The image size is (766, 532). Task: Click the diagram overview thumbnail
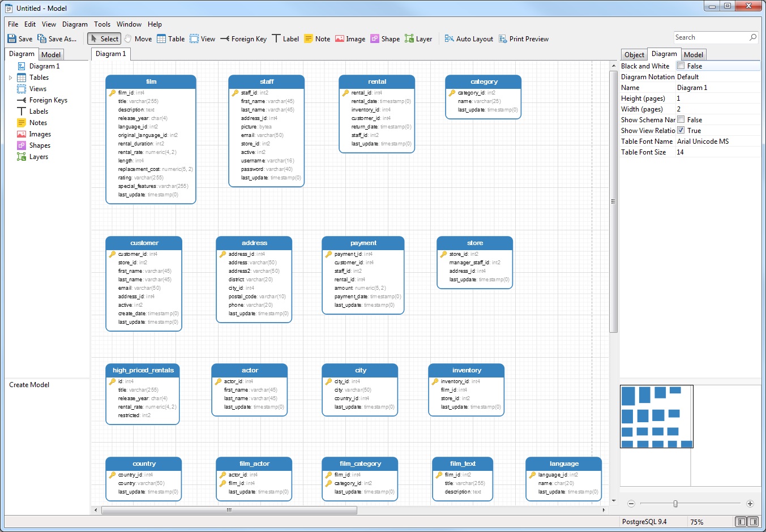tap(657, 417)
